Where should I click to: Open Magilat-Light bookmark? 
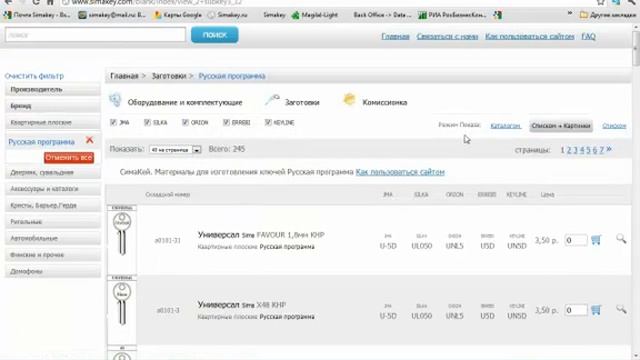[x=315, y=15]
